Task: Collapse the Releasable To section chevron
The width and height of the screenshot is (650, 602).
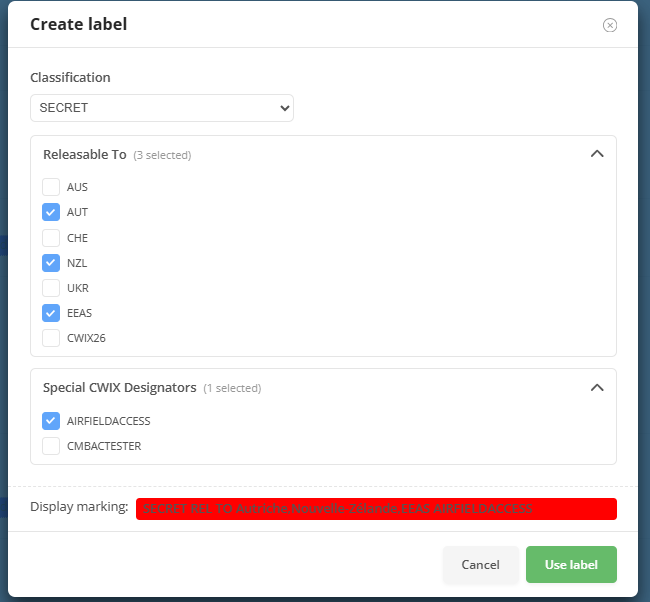Action: [x=597, y=154]
